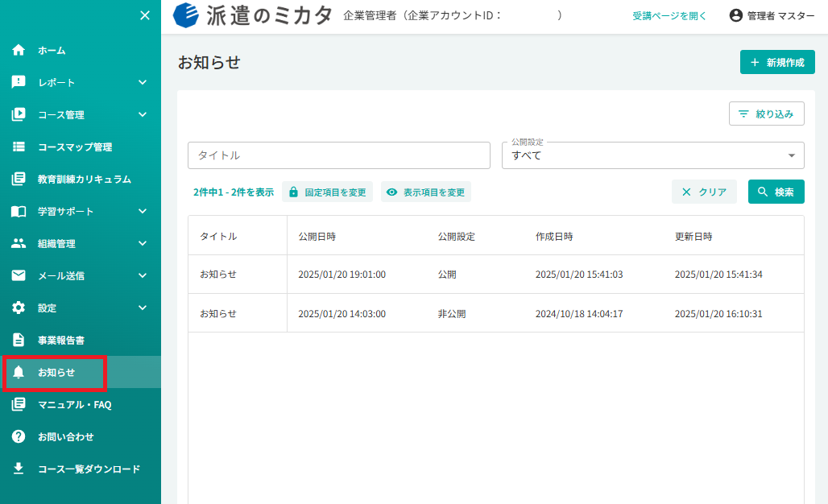This screenshot has height=504, width=828.
Task: Click date 2025/01/20 14:03:00
Action: [342, 313]
